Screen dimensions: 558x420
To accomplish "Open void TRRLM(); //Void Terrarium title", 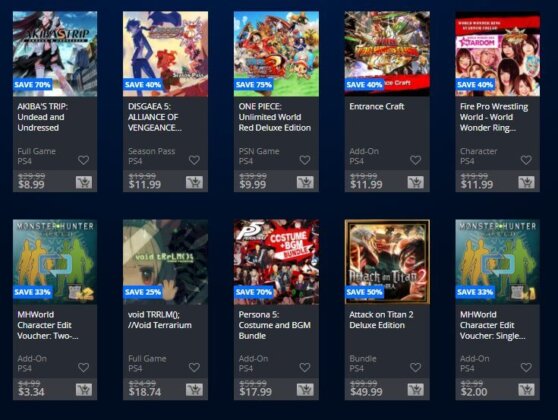I will (x=160, y=320).
